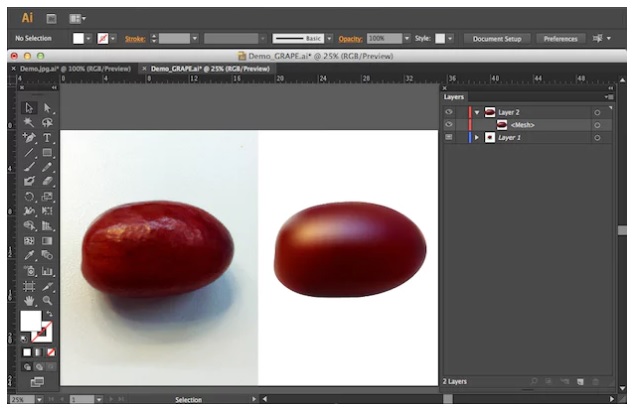This screenshot has width=633, height=412.
Task: Click the Layer 1 target circle
Action: 597,138
